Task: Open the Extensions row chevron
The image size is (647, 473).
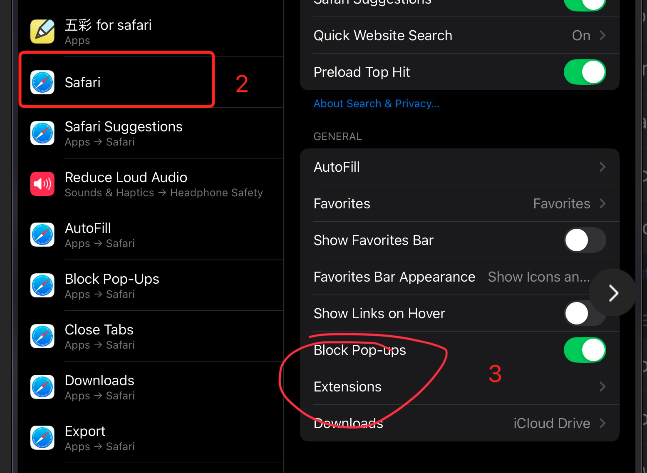Action: pos(602,387)
